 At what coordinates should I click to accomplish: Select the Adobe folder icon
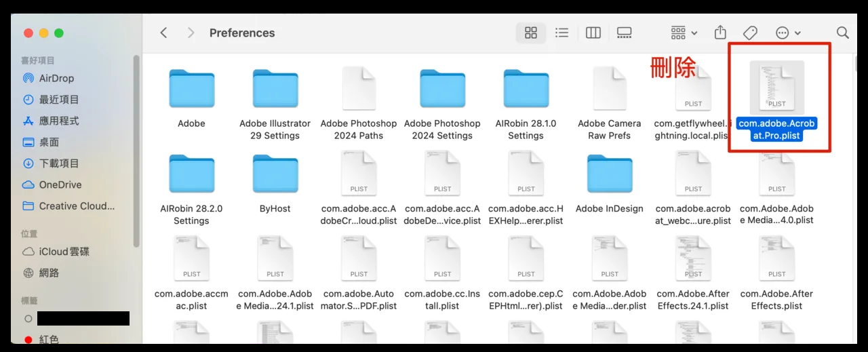pyautogui.click(x=191, y=90)
